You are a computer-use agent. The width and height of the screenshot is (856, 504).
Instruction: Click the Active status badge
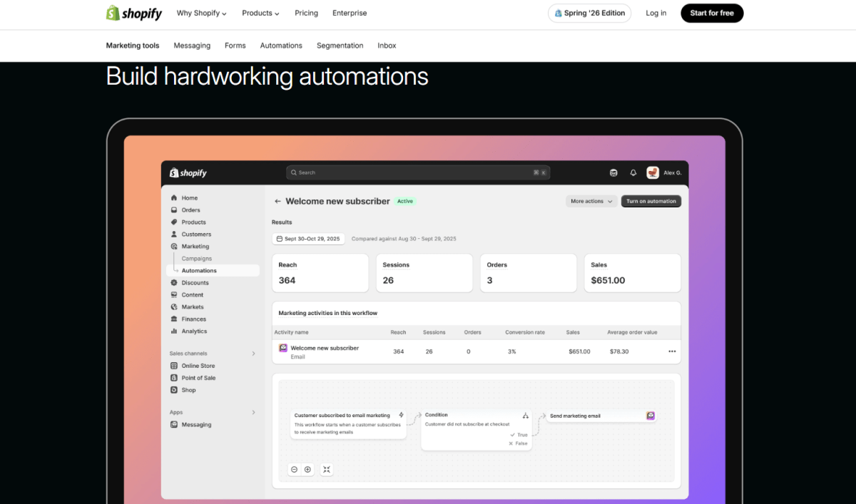click(405, 202)
